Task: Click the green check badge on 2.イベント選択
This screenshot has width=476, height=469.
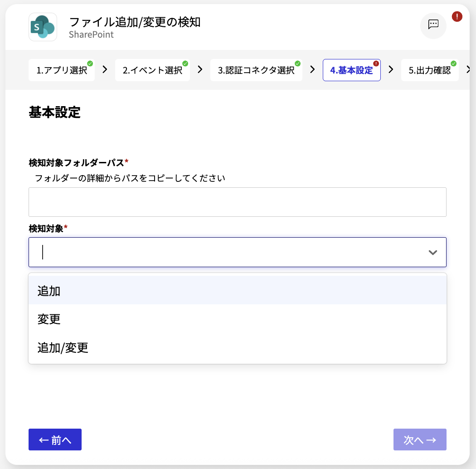Action: (x=185, y=64)
